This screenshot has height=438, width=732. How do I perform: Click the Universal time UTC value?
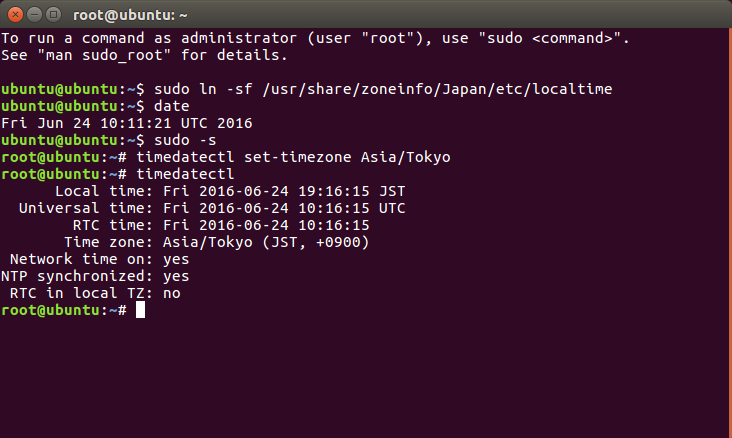[x=284, y=208]
